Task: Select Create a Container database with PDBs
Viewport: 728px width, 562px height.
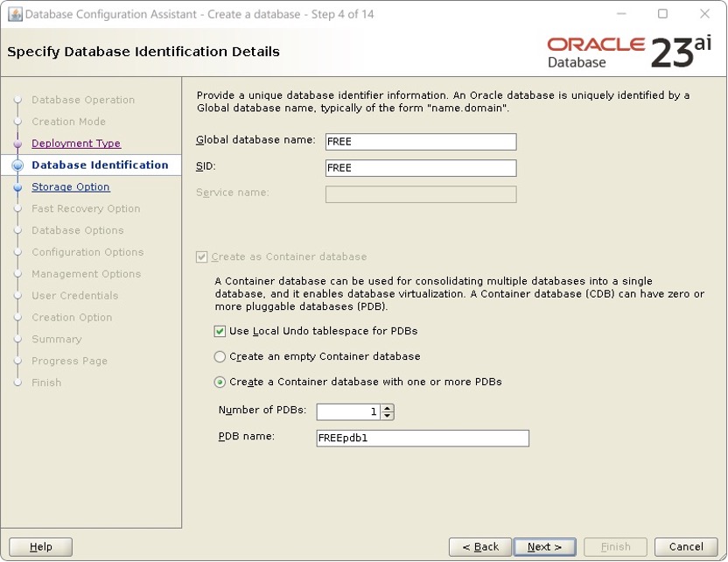Action: pyautogui.click(x=221, y=382)
